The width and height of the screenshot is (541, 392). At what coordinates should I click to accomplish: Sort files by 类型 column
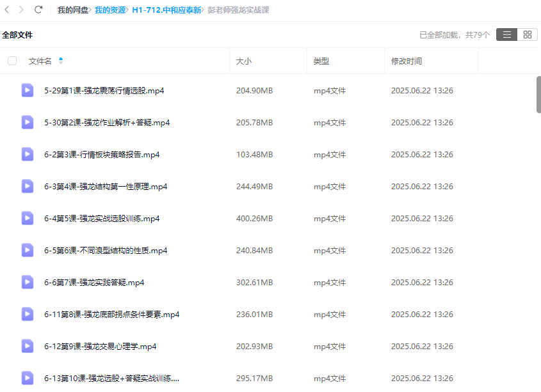click(x=321, y=61)
